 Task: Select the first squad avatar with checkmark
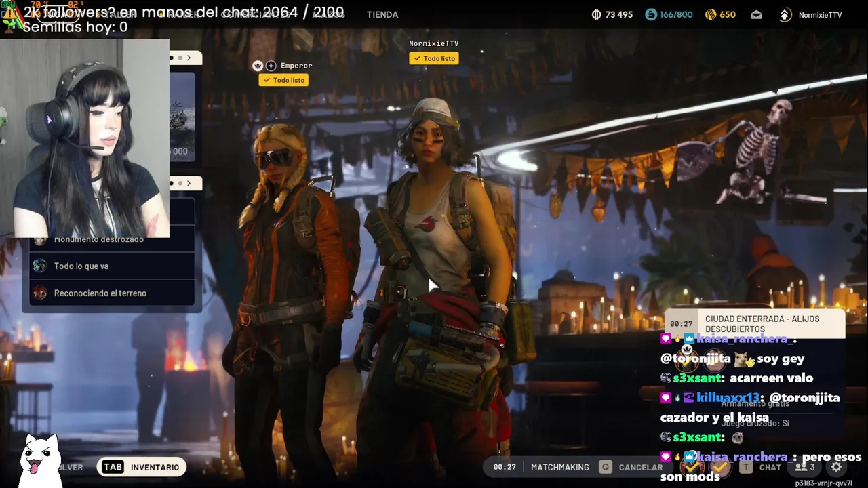click(692, 466)
